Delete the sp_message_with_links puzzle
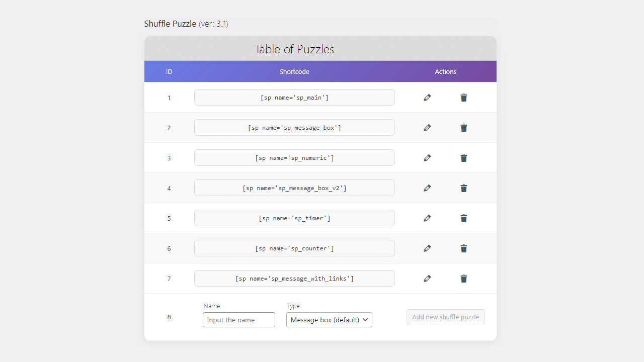 464,279
